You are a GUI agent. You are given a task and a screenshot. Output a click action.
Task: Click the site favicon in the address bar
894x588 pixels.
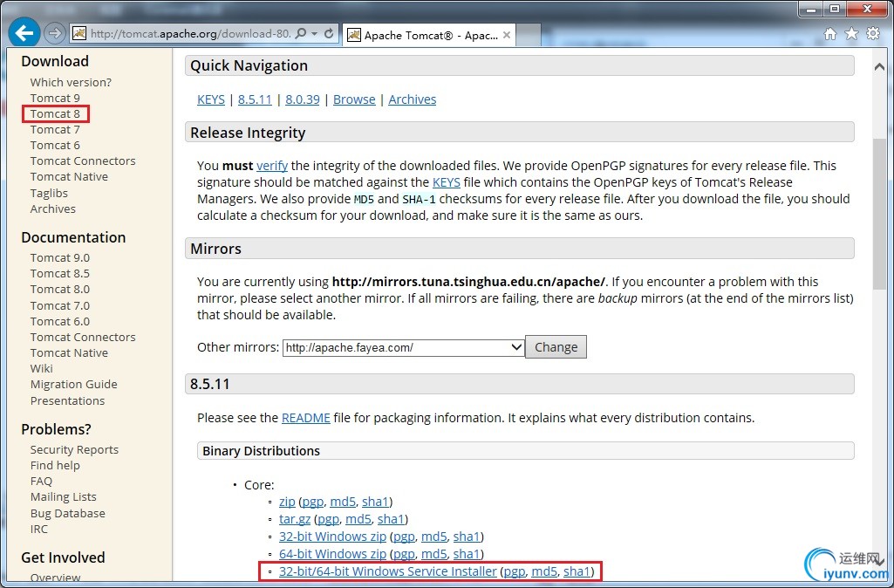tap(79, 34)
